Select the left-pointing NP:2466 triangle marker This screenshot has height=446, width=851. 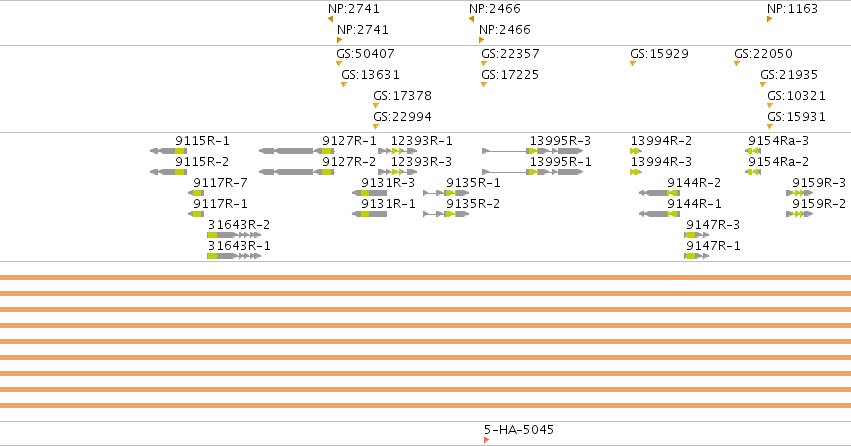click(472, 19)
